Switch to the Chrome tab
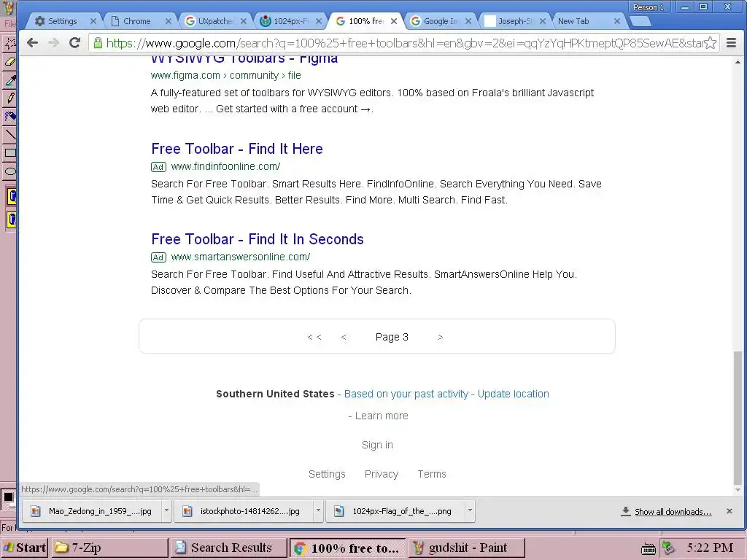The image size is (747, 560). point(136,21)
